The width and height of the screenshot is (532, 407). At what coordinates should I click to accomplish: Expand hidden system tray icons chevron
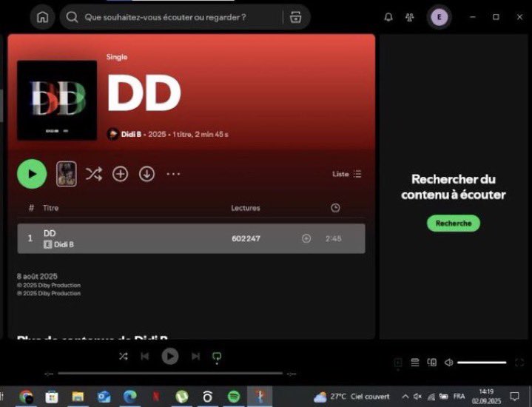[x=405, y=397]
